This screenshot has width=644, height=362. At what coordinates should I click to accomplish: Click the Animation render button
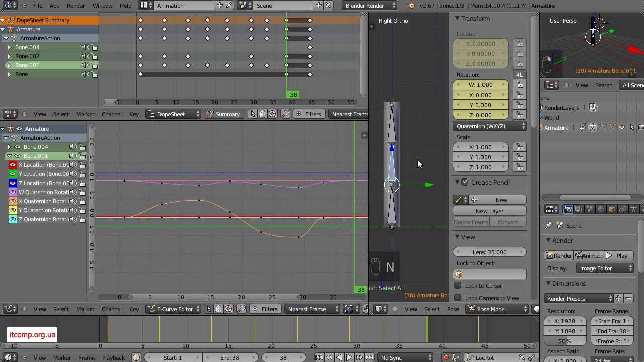(589, 256)
